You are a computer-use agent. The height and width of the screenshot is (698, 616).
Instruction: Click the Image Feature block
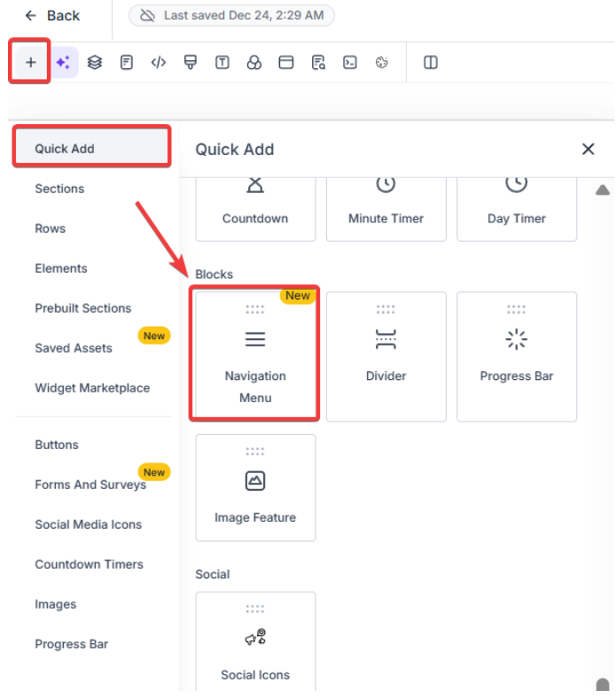click(255, 488)
